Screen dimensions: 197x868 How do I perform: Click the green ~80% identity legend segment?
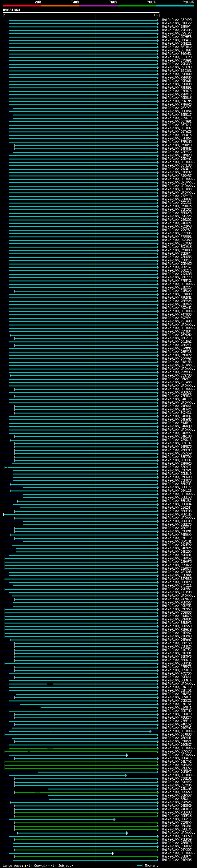pos(137,6)
